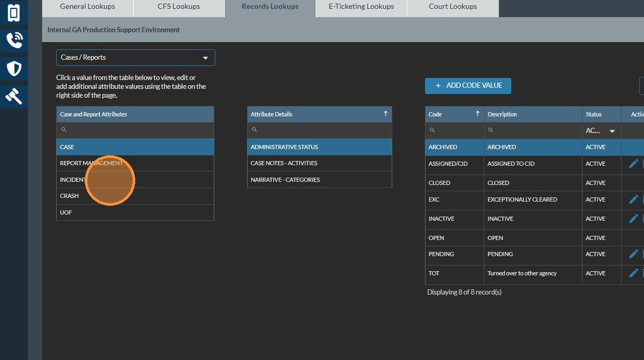
Task: Click the ADD CODE VALUE button
Action: coord(468,86)
